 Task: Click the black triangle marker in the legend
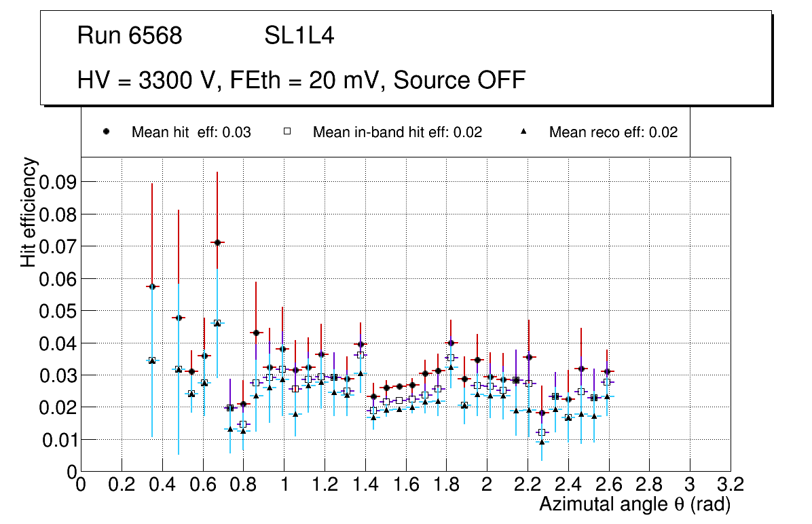(x=524, y=132)
